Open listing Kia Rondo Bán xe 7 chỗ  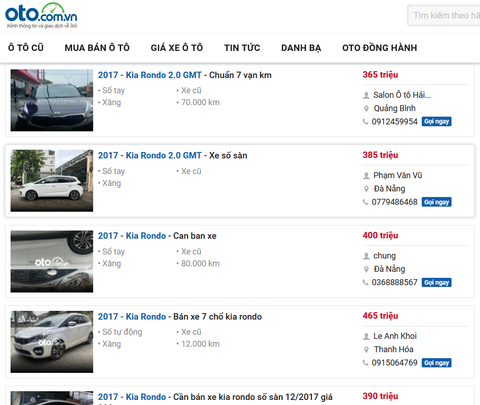[x=180, y=316]
